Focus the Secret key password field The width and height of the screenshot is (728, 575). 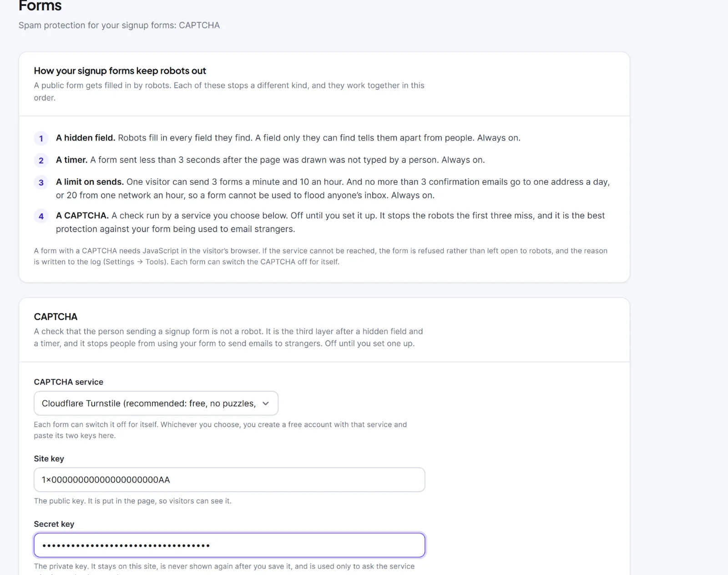[x=229, y=545]
